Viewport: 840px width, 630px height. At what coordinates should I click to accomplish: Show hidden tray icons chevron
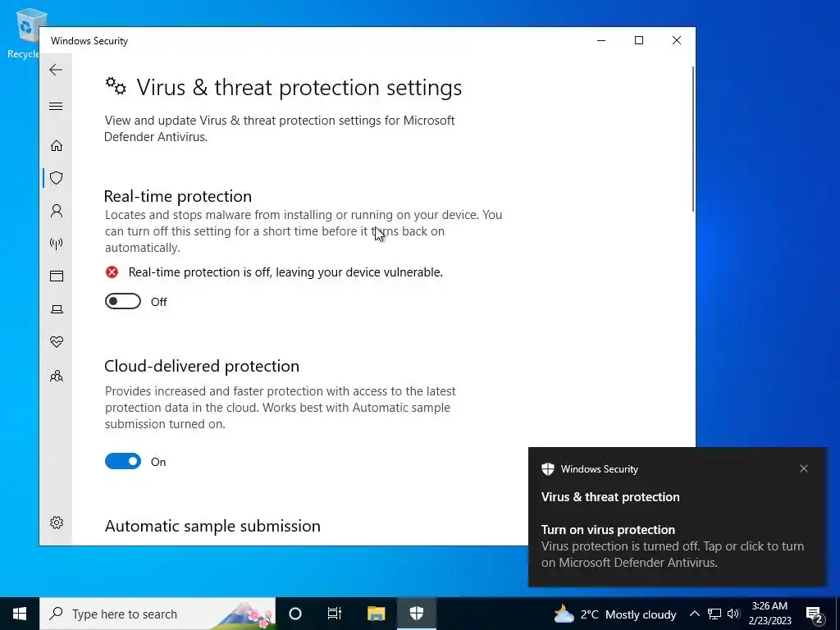click(x=694, y=614)
